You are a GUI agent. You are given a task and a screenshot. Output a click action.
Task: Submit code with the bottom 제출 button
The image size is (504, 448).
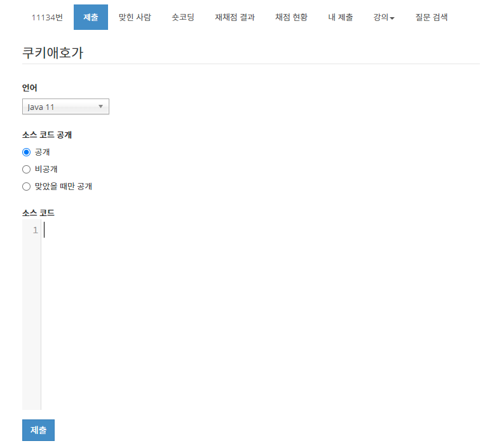click(38, 430)
